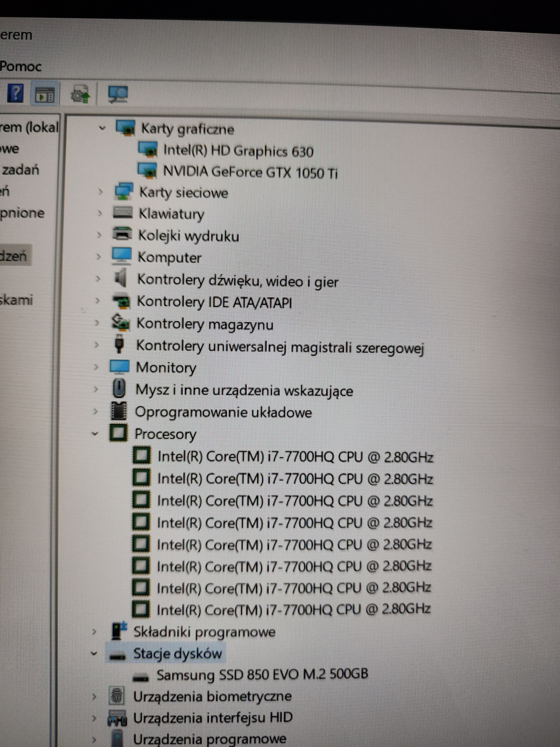560x747 pixels.
Task: Click the Karty sieciowe network icon
Action: [123, 191]
